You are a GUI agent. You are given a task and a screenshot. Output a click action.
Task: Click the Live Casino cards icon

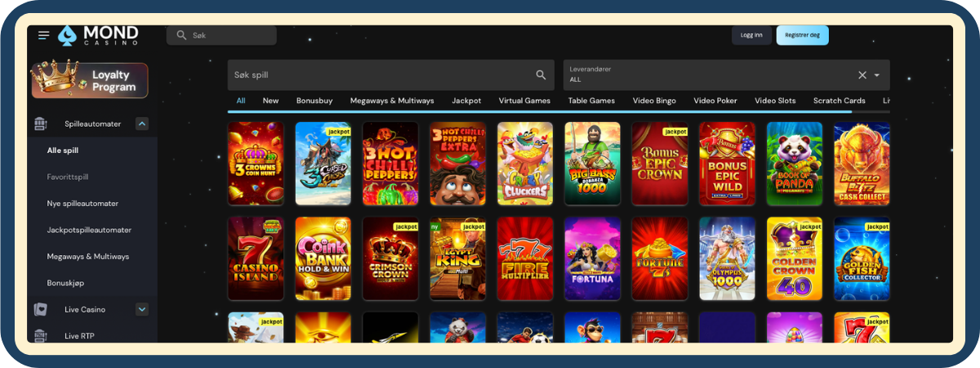click(41, 309)
